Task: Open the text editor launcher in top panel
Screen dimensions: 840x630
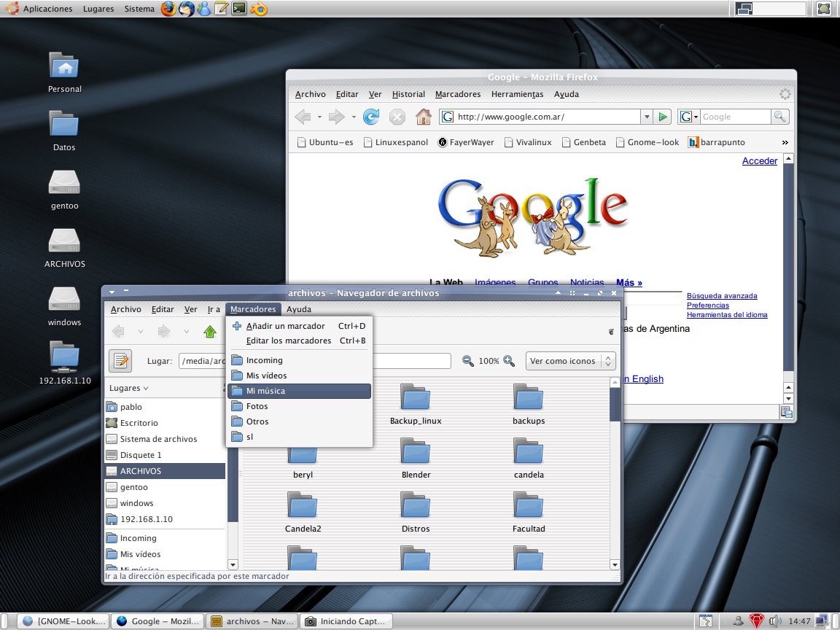Action: coord(221,9)
